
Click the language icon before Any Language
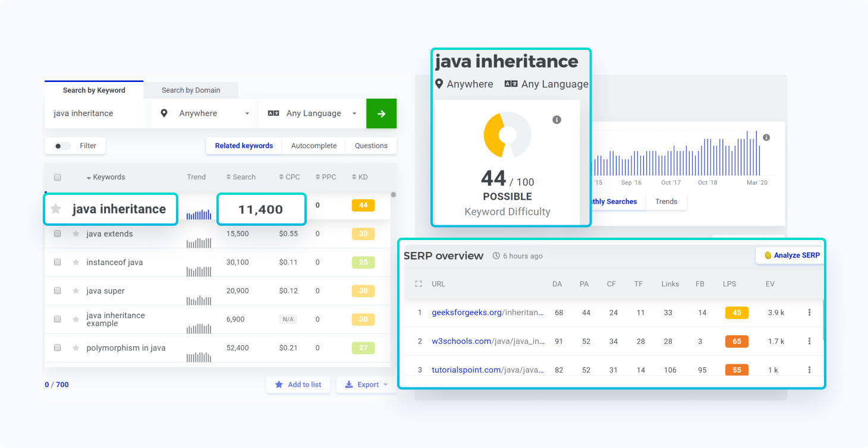pos(275,113)
